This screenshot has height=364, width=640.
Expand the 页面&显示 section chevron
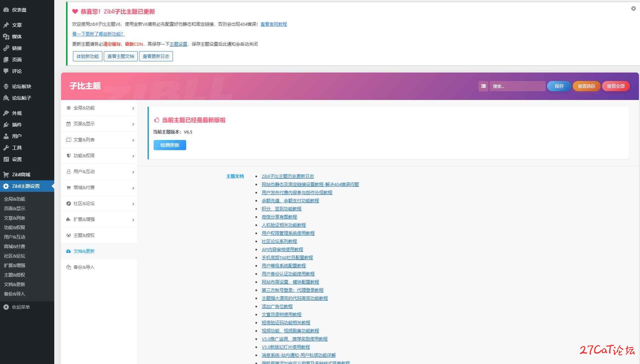133,124
